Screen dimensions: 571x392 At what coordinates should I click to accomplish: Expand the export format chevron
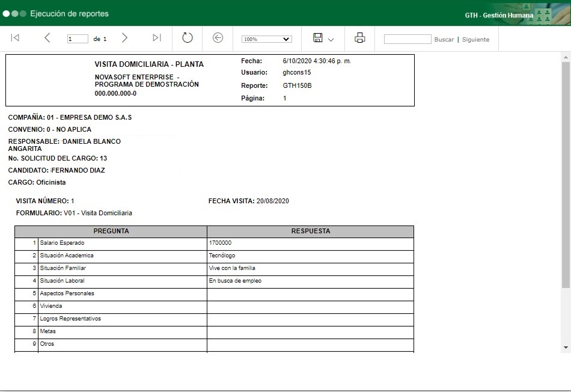tap(331, 40)
